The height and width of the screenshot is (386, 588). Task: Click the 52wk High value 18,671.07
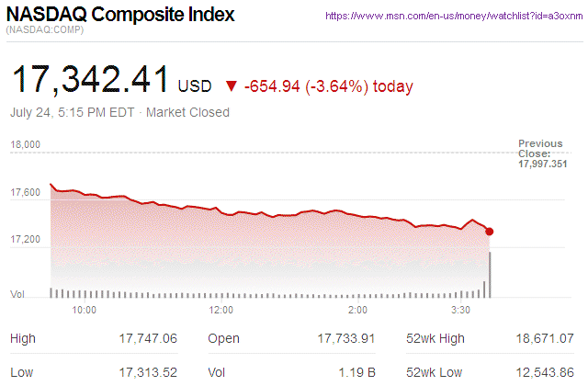point(543,339)
